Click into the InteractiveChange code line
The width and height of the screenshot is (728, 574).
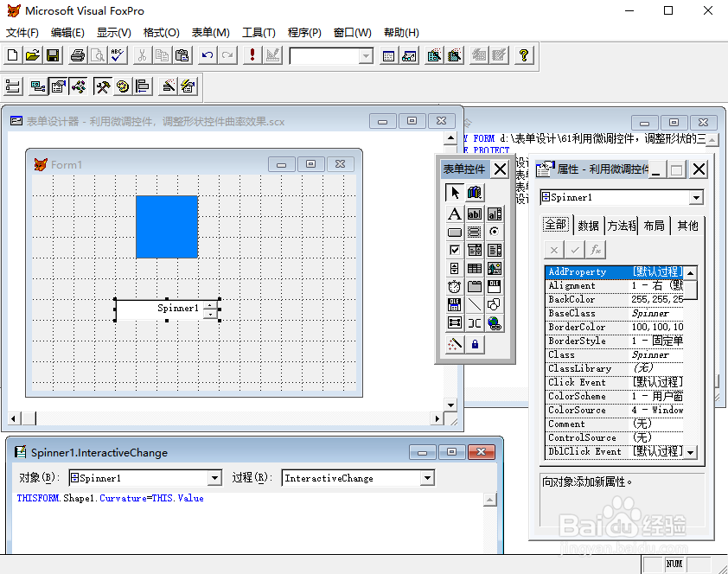[x=111, y=499]
